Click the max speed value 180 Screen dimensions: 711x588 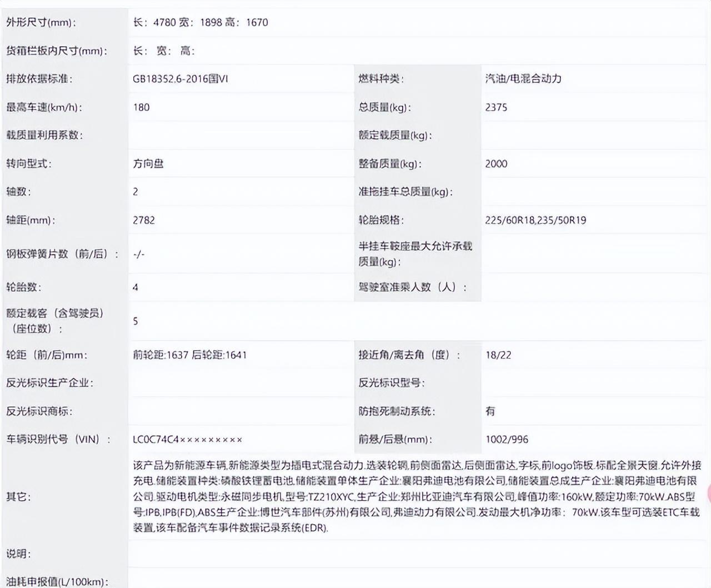tap(142, 107)
